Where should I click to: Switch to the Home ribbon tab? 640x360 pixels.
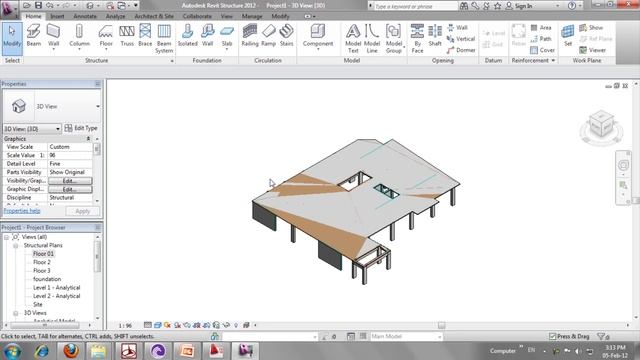point(33,16)
